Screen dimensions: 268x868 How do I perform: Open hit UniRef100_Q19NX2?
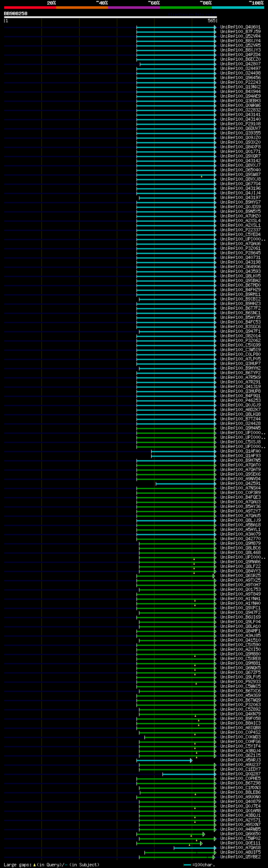240,87
